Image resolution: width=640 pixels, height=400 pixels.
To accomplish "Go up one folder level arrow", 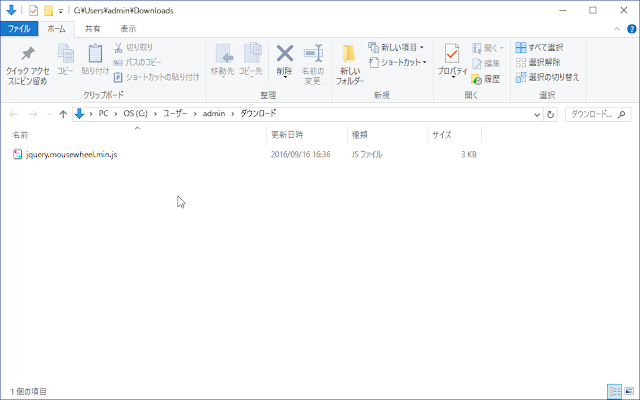I will click(x=63, y=114).
